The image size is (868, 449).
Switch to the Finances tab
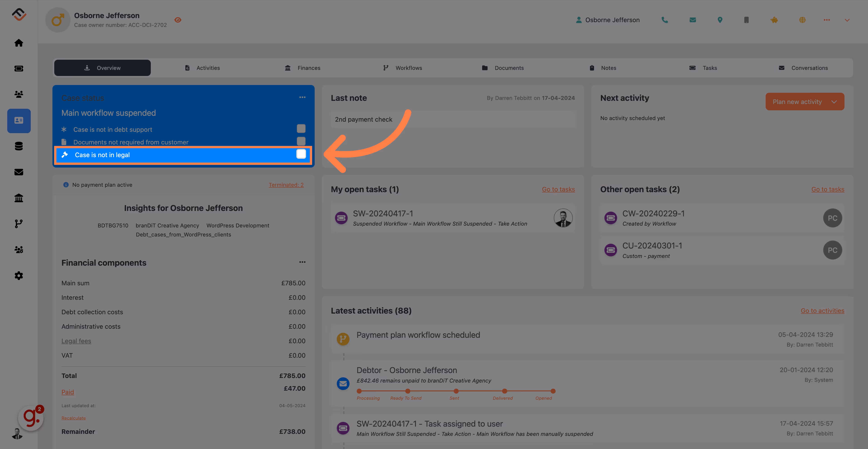tap(303, 68)
